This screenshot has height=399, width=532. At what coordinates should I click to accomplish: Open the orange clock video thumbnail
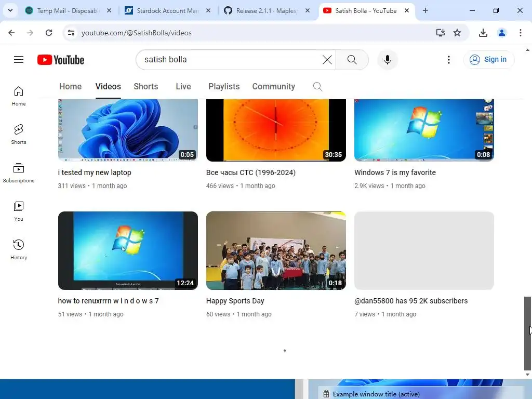(276, 130)
